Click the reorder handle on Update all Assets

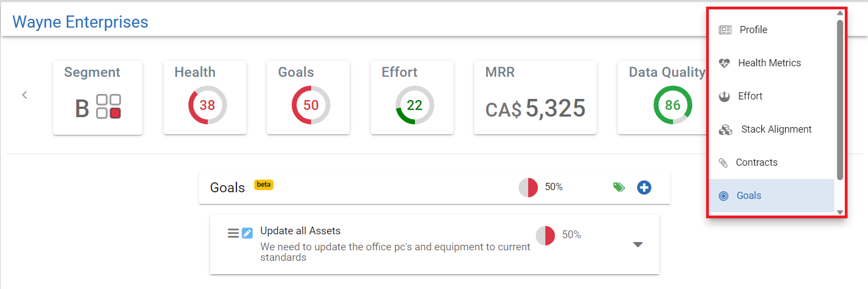pyautogui.click(x=233, y=233)
